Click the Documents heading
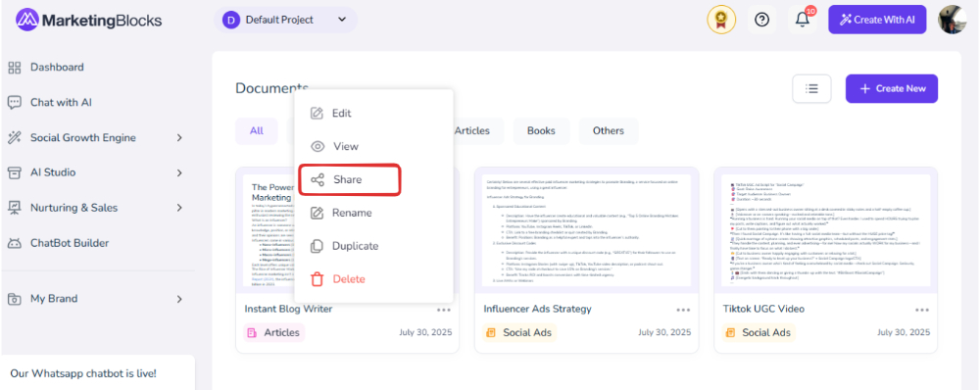Viewport: 980px width, 390px height. (x=271, y=89)
